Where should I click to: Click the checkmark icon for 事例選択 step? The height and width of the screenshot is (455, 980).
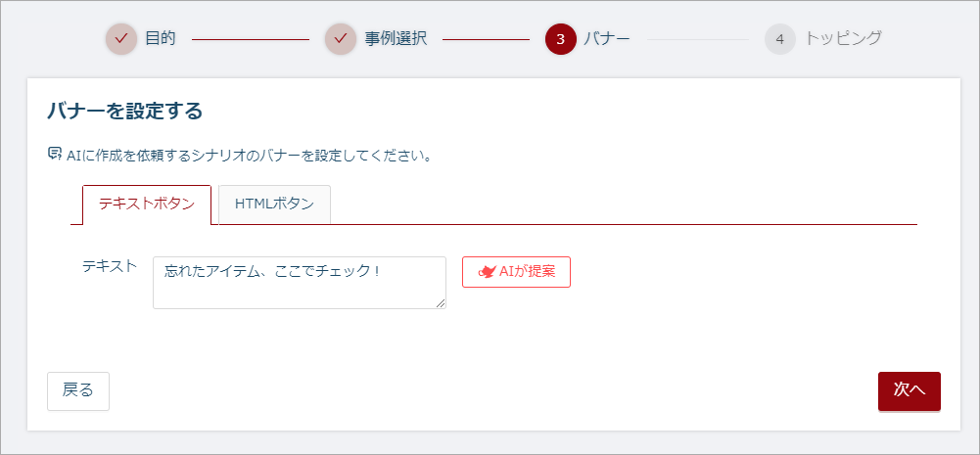[x=341, y=39]
